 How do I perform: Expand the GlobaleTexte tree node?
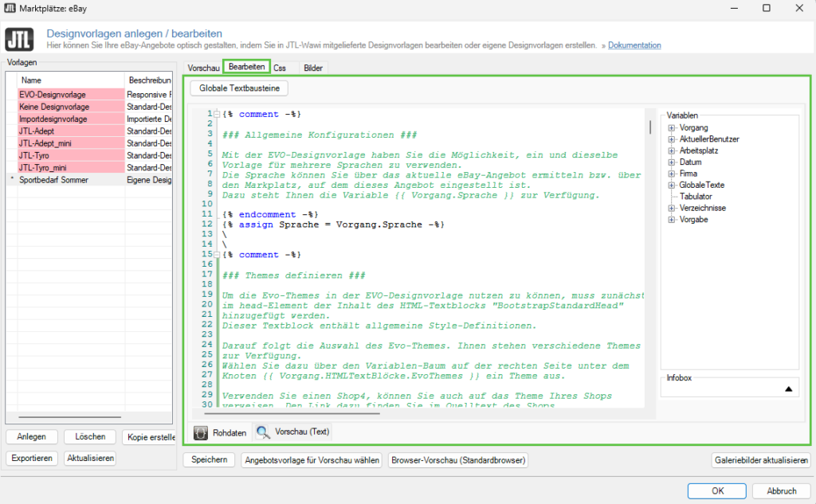(x=672, y=185)
